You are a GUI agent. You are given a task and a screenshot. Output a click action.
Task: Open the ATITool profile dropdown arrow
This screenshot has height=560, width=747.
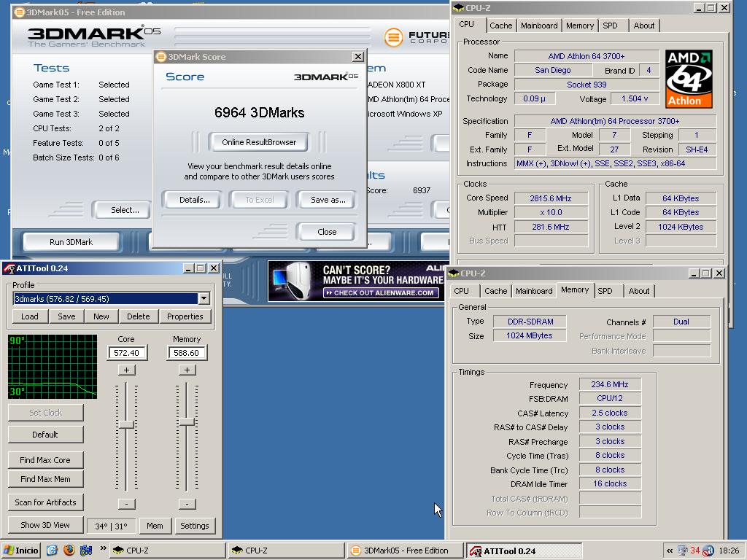[204, 298]
